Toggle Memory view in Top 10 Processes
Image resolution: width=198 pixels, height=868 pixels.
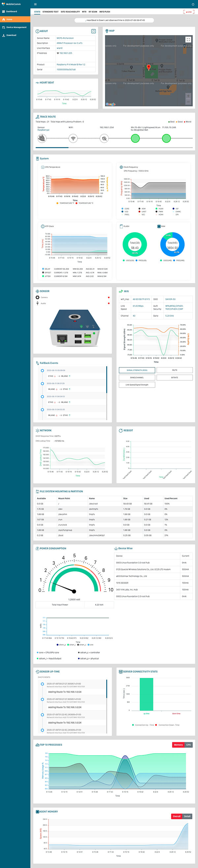[x=178, y=745]
